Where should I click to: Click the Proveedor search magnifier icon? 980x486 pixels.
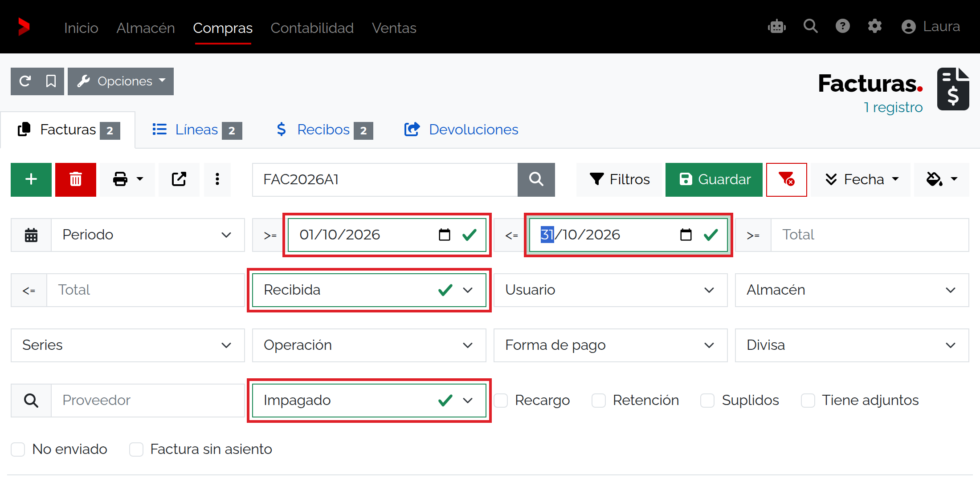coord(31,401)
